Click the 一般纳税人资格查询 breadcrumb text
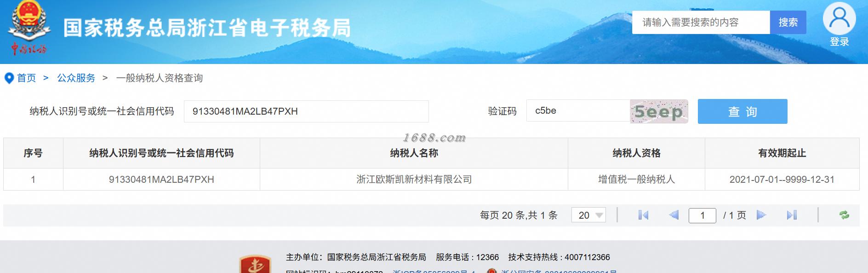 point(160,78)
